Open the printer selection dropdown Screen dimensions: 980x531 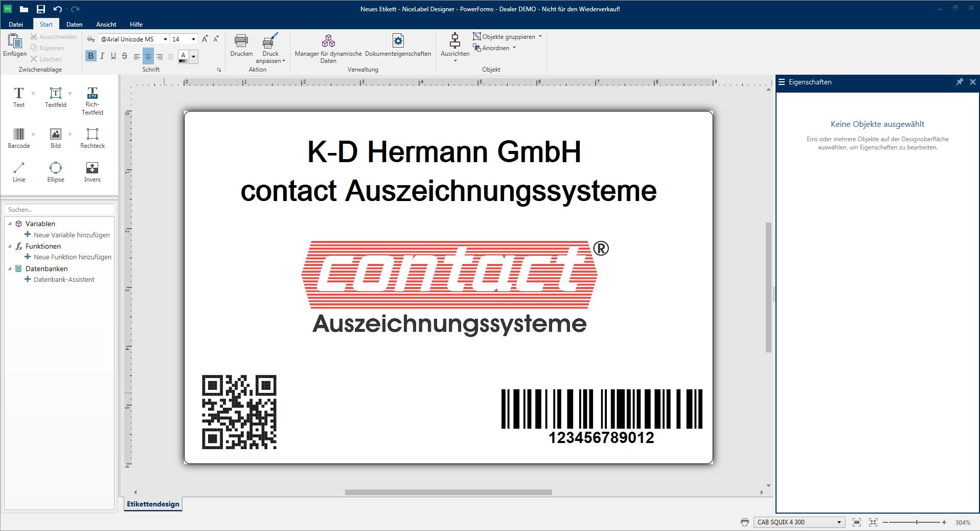click(839, 522)
